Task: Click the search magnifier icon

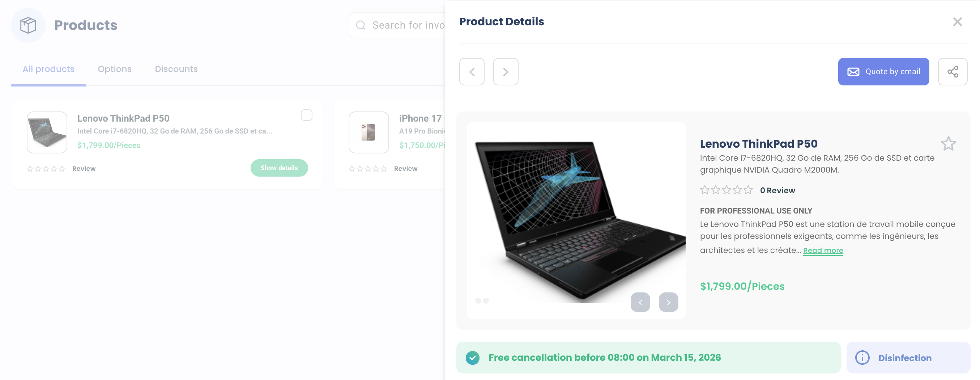Action: coord(361,25)
